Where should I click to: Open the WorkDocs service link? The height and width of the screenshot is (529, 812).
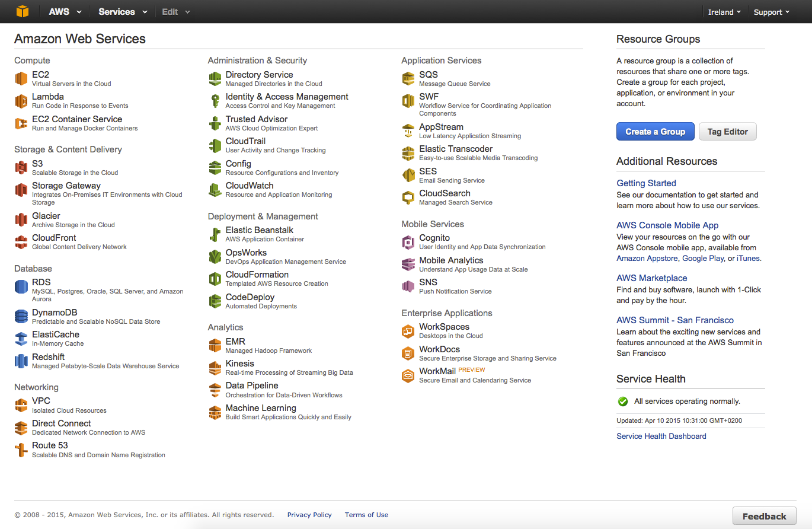(x=440, y=349)
